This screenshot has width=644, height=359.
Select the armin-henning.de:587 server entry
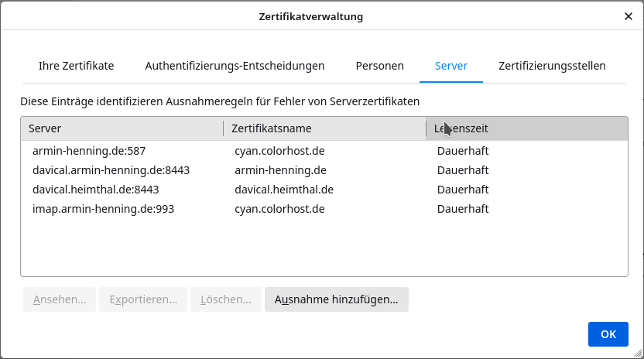89,151
